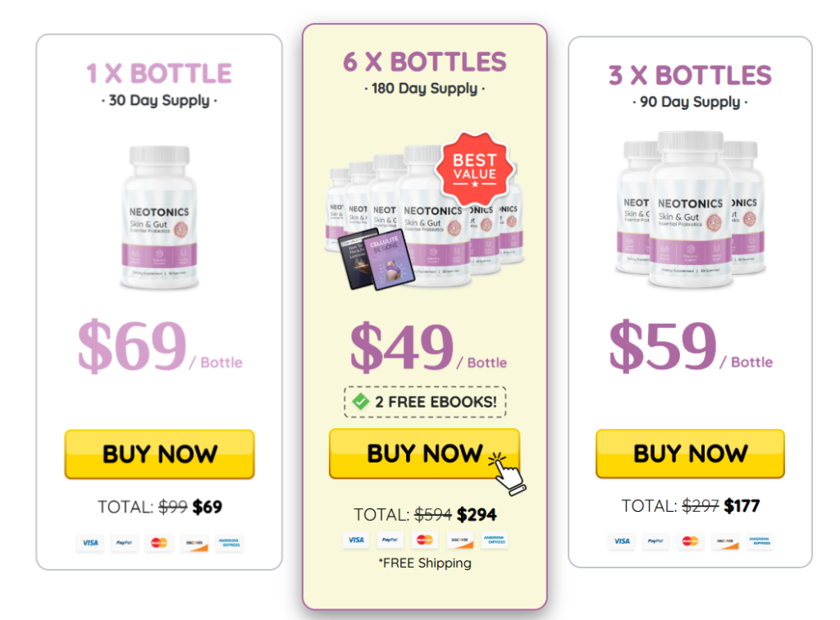Click American Express icon in 6 bottles card
The image size is (840, 620).
[494, 540]
